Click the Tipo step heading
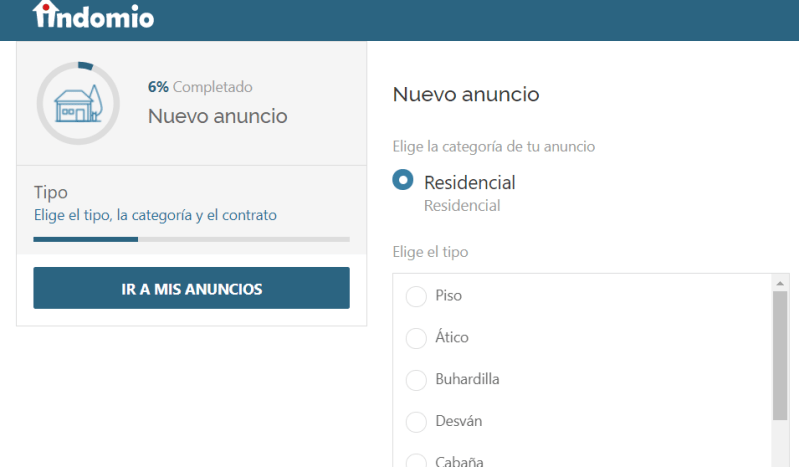Image resolution: width=799 pixels, height=467 pixels. click(x=50, y=192)
